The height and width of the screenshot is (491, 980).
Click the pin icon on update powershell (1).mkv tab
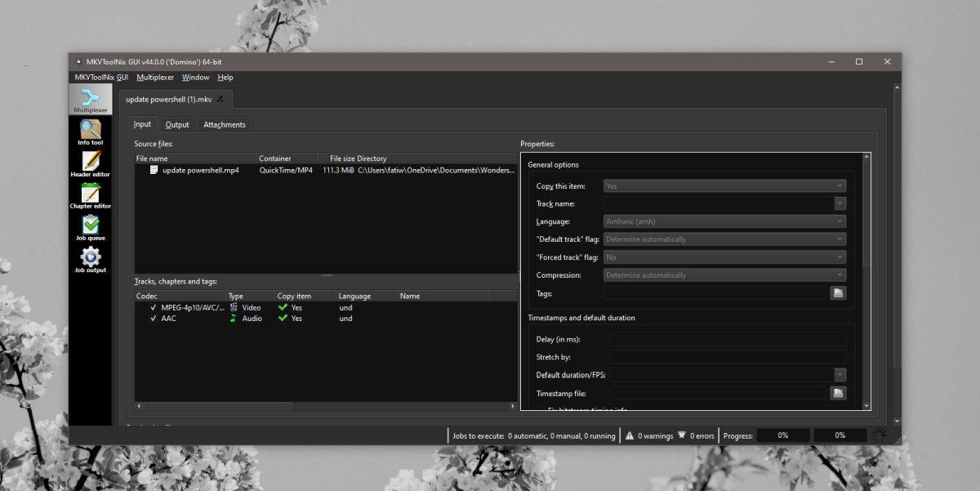click(x=220, y=99)
